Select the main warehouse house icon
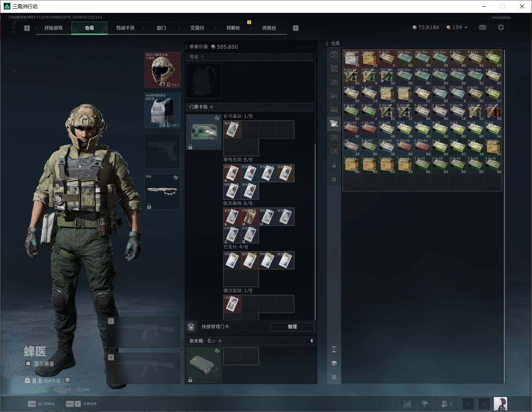Screen dimensions: 532x412 coord(334,55)
